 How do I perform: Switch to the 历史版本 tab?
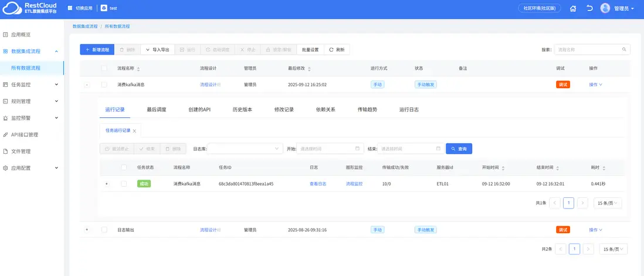242,109
